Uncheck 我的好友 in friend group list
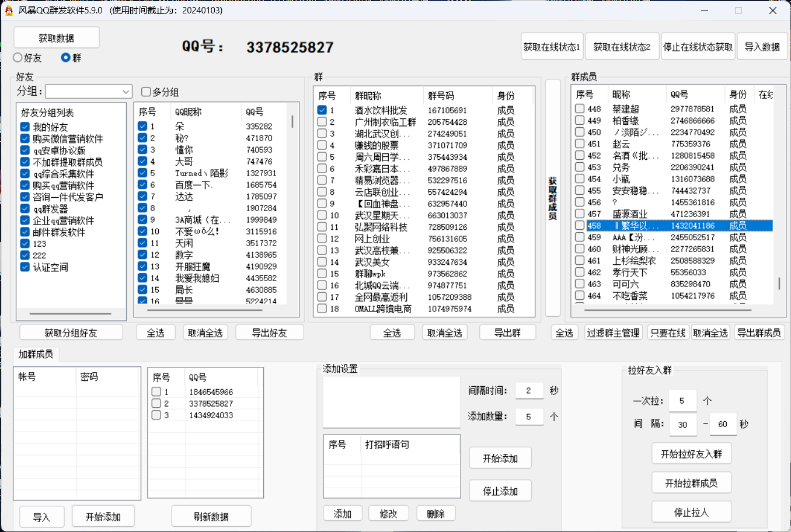791x532 pixels. pos(25,127)
